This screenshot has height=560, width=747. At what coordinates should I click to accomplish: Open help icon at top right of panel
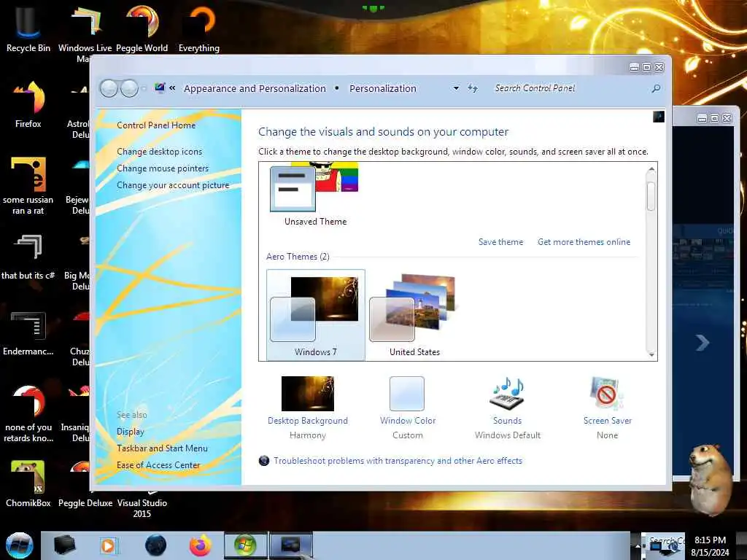[659, 117]
